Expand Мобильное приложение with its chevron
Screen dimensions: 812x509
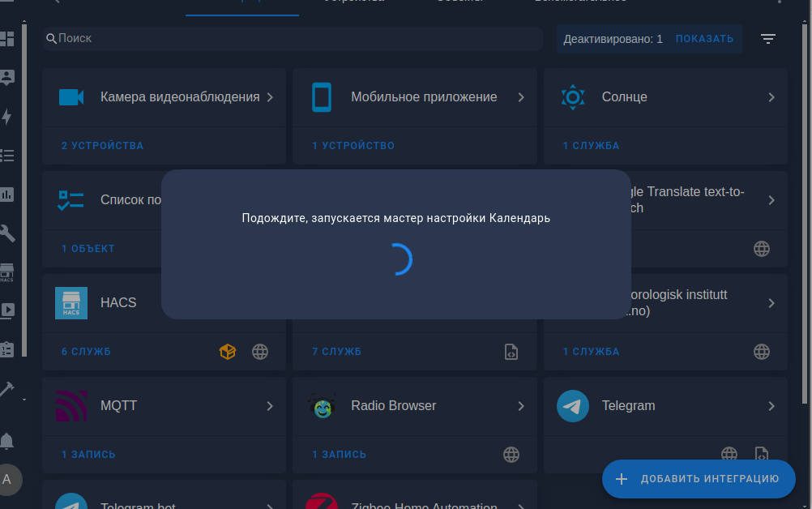[521, 97]
